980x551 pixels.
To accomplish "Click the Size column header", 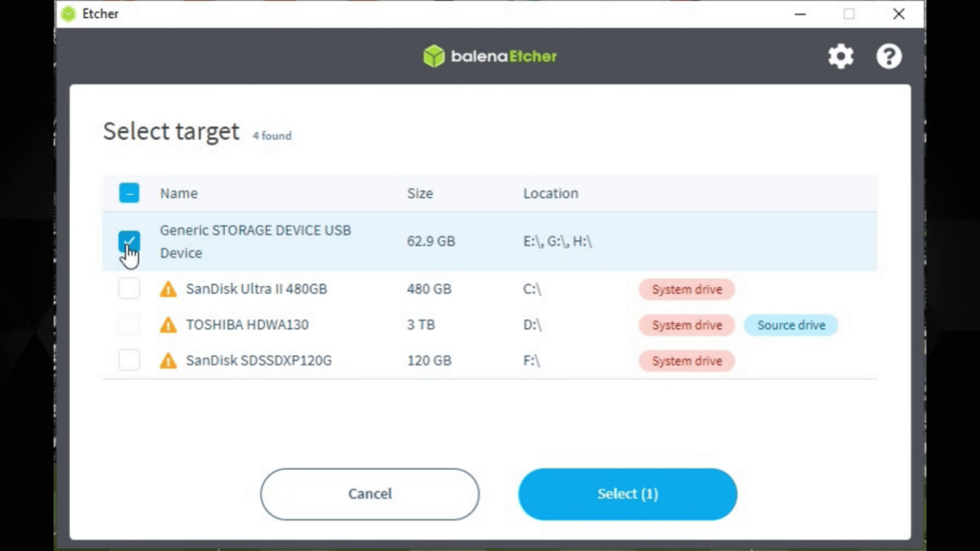I will tap(420, 193).
